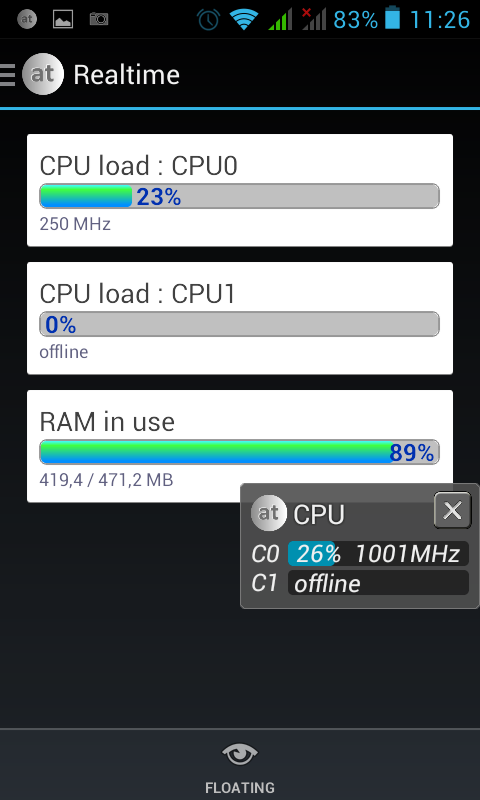Tap the 11:26 clock in status bar
Screen dimensions: 480x800
tap(439, 19)
